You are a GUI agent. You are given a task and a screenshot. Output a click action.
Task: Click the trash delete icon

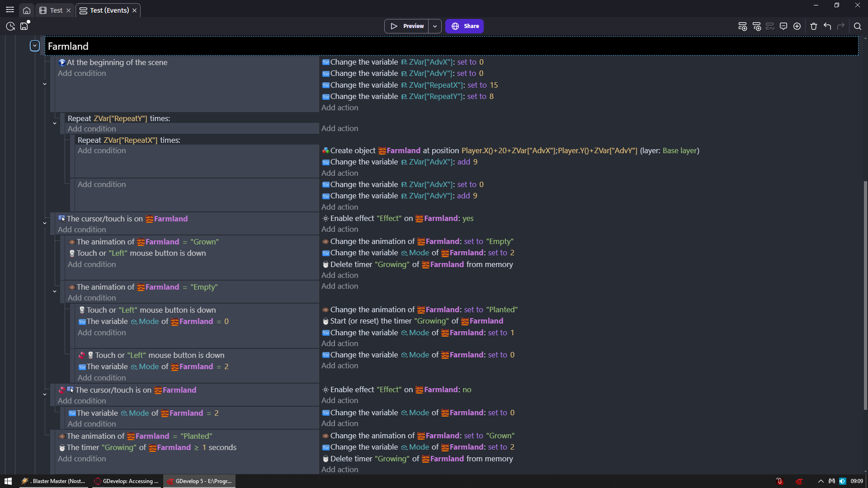tap(814, 26)
